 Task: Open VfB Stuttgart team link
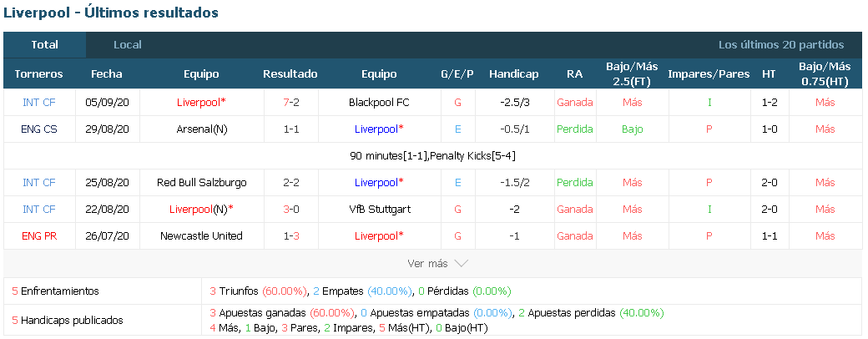pyautogui.click(x=379, y=210)
